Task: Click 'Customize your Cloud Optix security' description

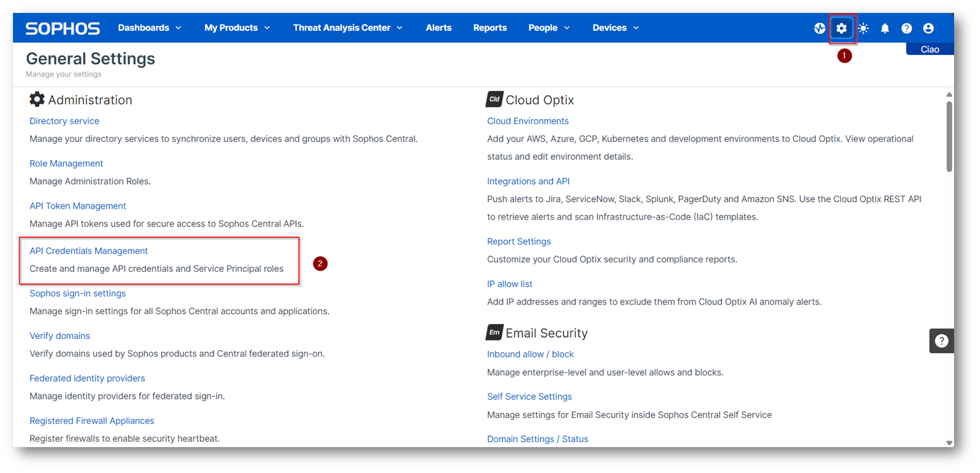Action: pyautogui.click(x=612, y=259)
